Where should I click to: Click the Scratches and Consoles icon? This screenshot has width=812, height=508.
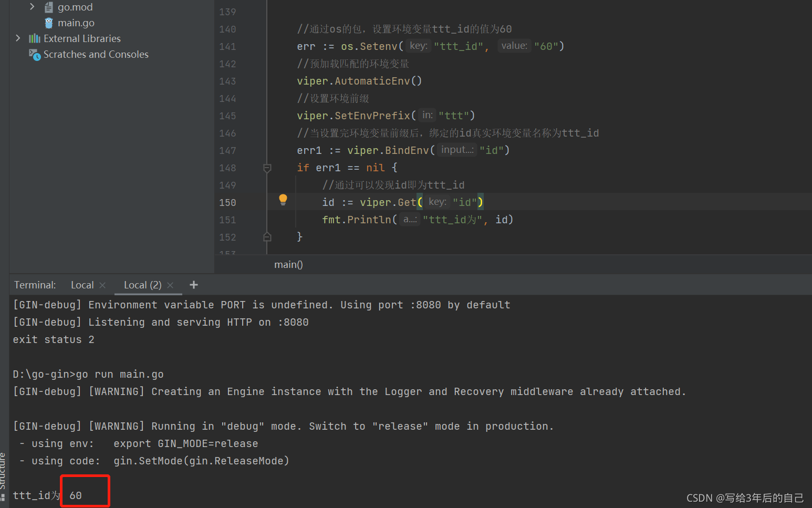34,54
